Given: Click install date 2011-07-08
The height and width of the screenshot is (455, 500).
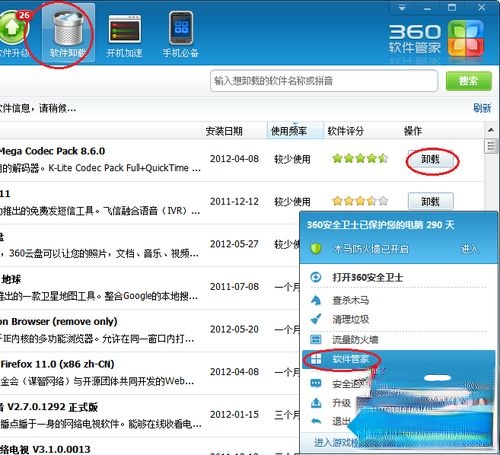Looking at the screenshot, I should [234, 287].
